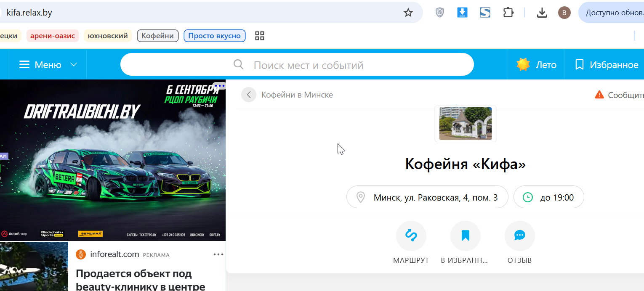Open the Extensions puzzle-piece menu
Image resolution: width=644 pixels, height=291 pixels.
[508, 13]
